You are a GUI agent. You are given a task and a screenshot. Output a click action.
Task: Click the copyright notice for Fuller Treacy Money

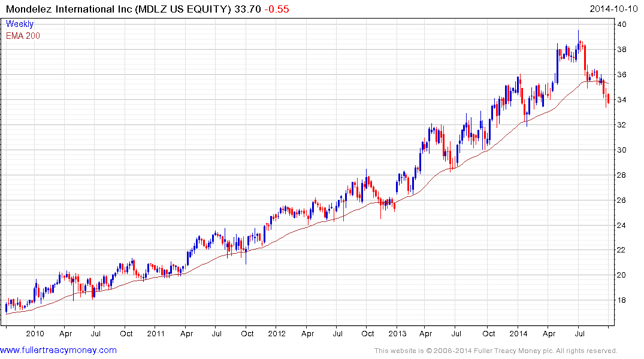[496, 351]
